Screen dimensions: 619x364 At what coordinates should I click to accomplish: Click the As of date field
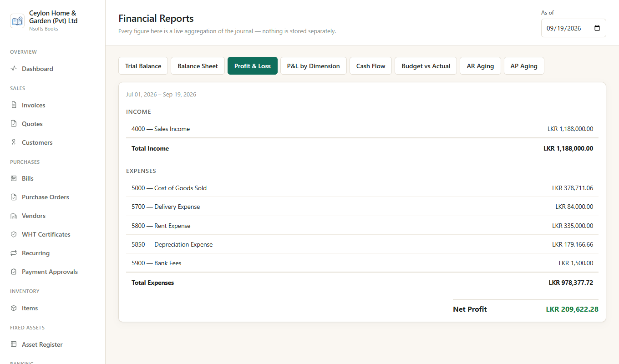tap(573, 28)
